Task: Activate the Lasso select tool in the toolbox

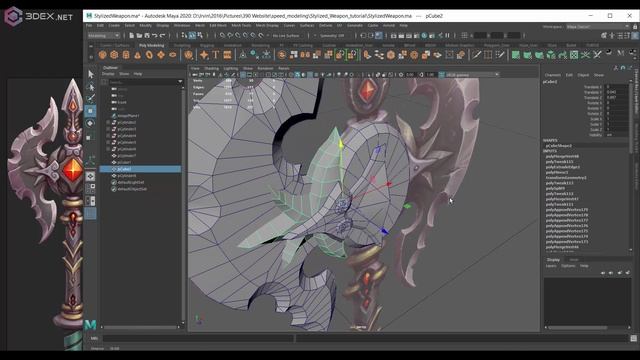Action: coord(91,87)
